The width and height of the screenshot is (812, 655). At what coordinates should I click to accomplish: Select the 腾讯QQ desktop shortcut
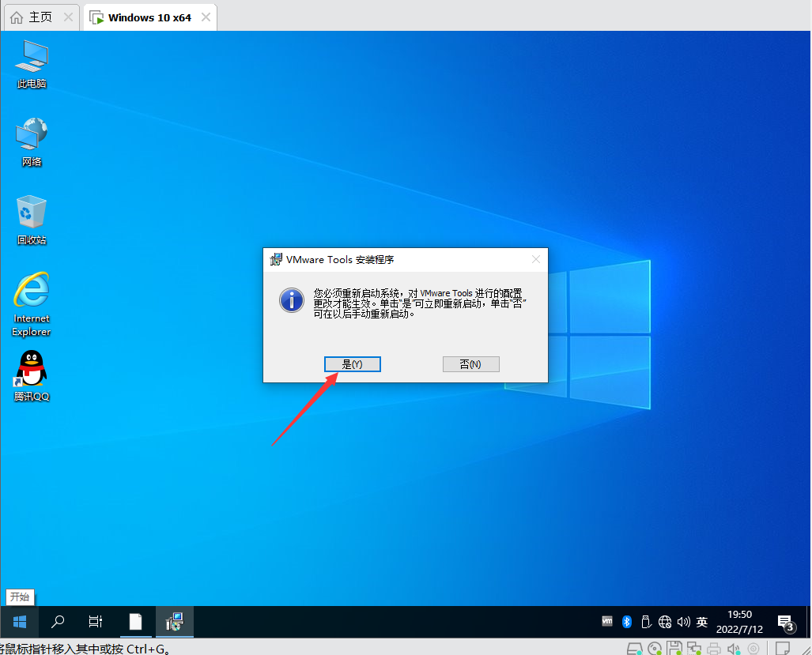(32, 376)
